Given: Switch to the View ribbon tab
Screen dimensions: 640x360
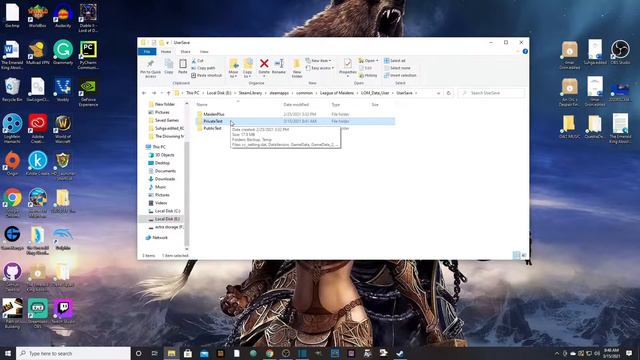Looking at the screenshot, I should point(204,51).
